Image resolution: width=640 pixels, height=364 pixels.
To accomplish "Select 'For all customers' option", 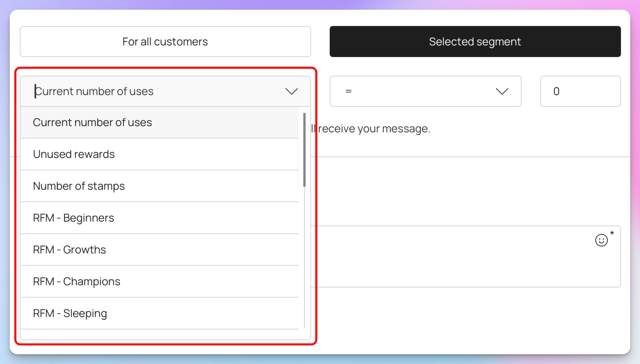I will tap(165, 42).
